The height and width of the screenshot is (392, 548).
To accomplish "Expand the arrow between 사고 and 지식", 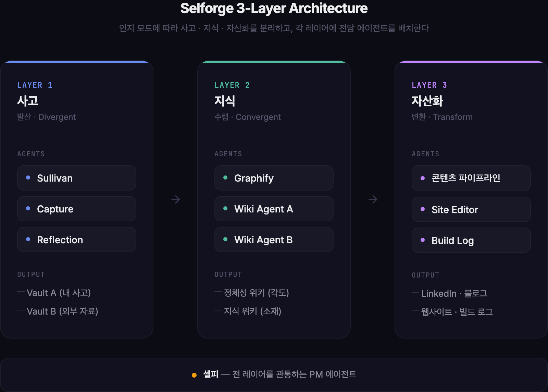I will pyautogui.click(x=175, y=199).
